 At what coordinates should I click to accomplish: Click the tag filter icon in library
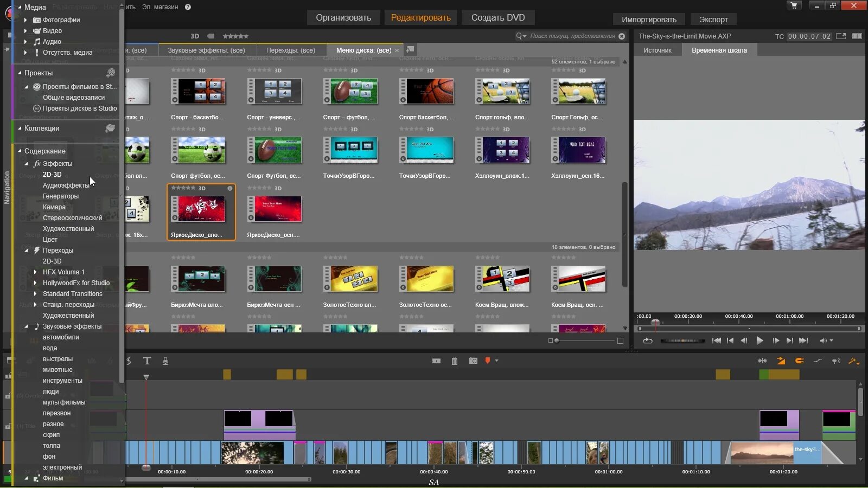210,36
